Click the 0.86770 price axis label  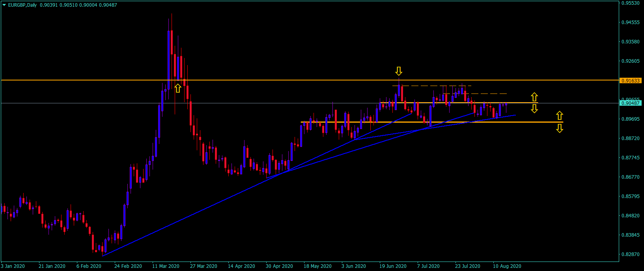click(x=630, y=177)
